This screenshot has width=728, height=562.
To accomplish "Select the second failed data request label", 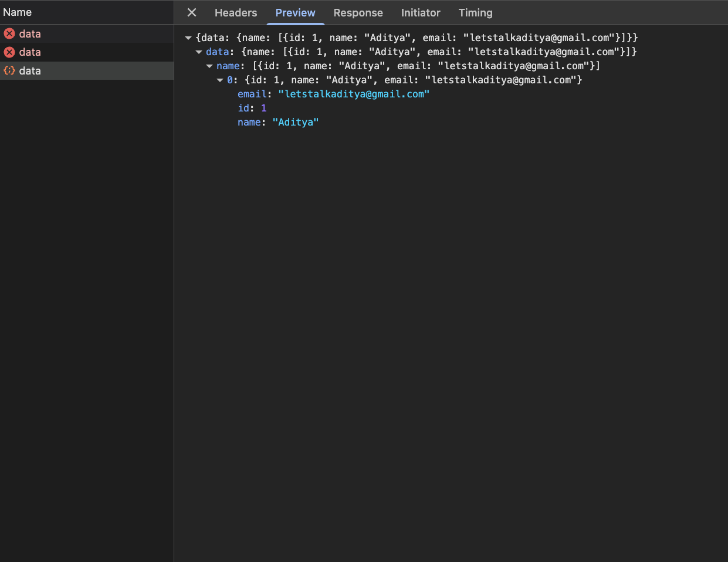I will [x=30, y=52].
